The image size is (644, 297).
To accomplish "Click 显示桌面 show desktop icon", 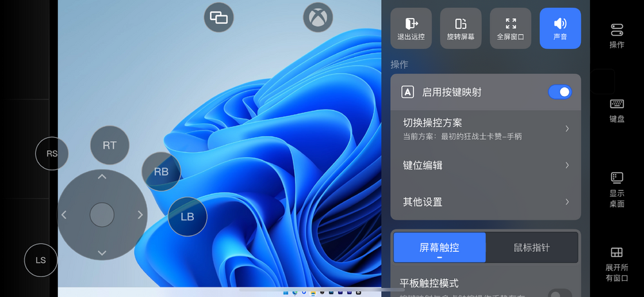I will point(616,178).
